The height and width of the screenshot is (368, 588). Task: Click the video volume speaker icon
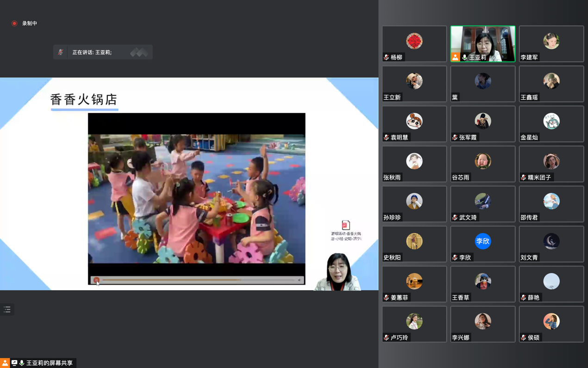(300, 280)
